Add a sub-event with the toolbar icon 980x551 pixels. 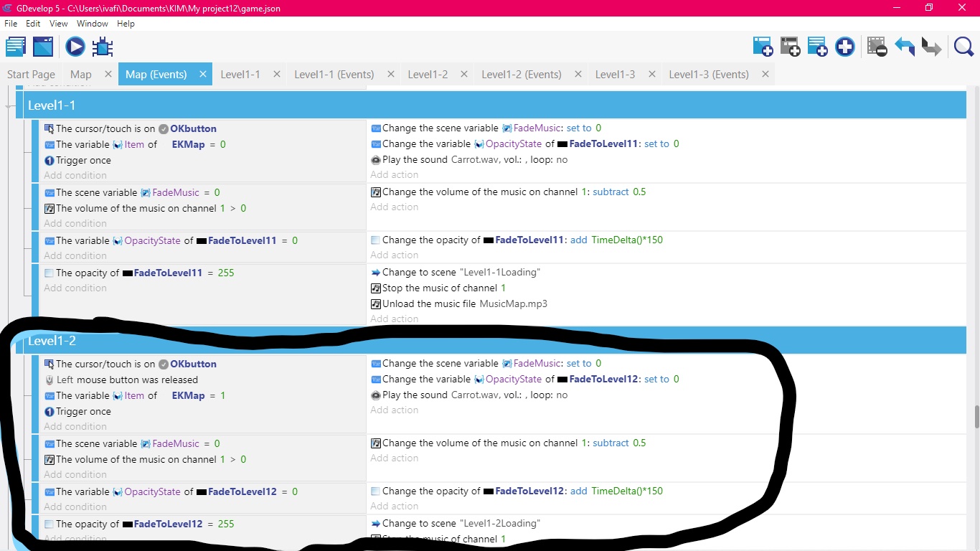coord(791,46)
